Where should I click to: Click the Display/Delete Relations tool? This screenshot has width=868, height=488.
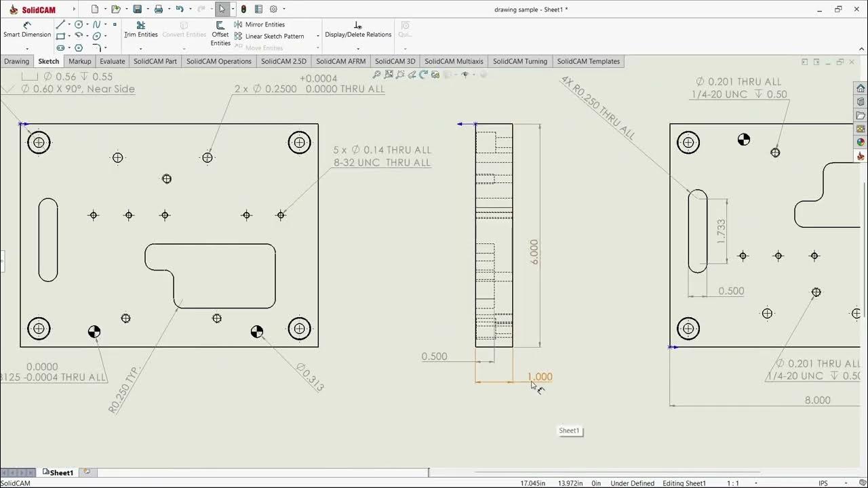pyautogui.click(x=358, y=29)
